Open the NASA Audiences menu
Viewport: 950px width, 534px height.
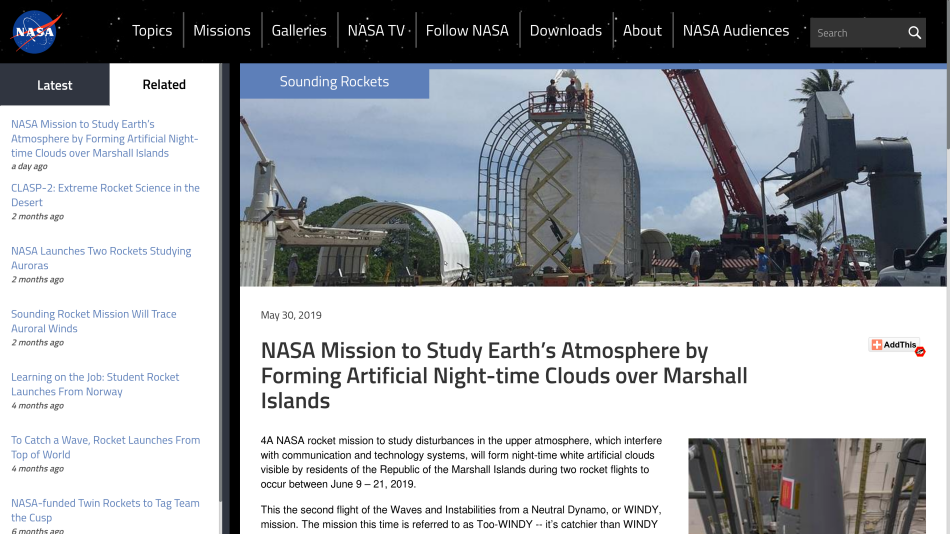tap(736, 30)
